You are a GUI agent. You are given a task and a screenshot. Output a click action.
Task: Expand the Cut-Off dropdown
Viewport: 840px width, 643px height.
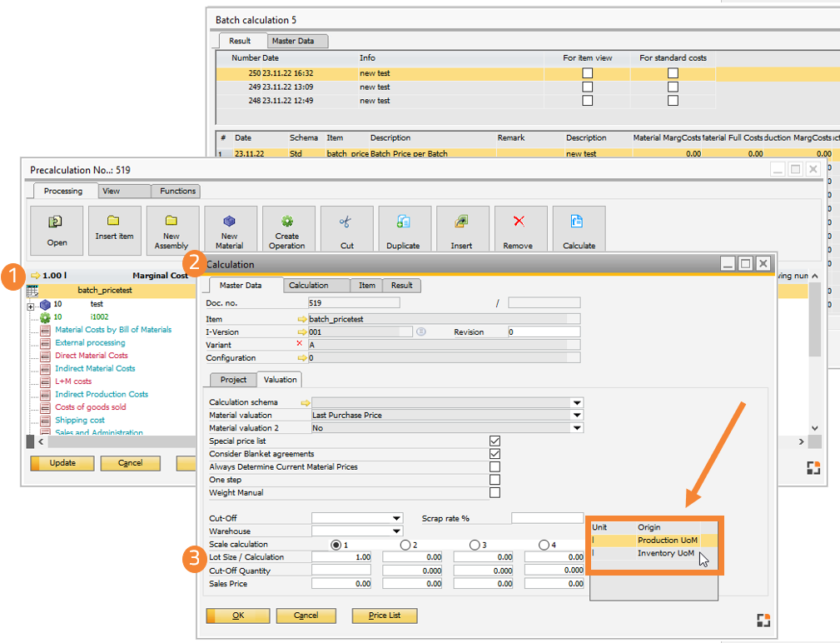coord(397,517)
